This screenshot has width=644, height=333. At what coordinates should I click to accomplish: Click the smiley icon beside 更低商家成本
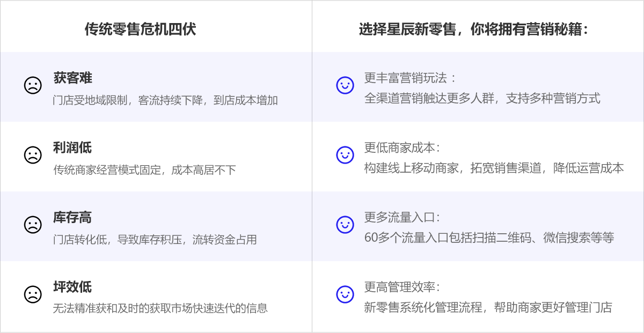[x=345, y=155]
